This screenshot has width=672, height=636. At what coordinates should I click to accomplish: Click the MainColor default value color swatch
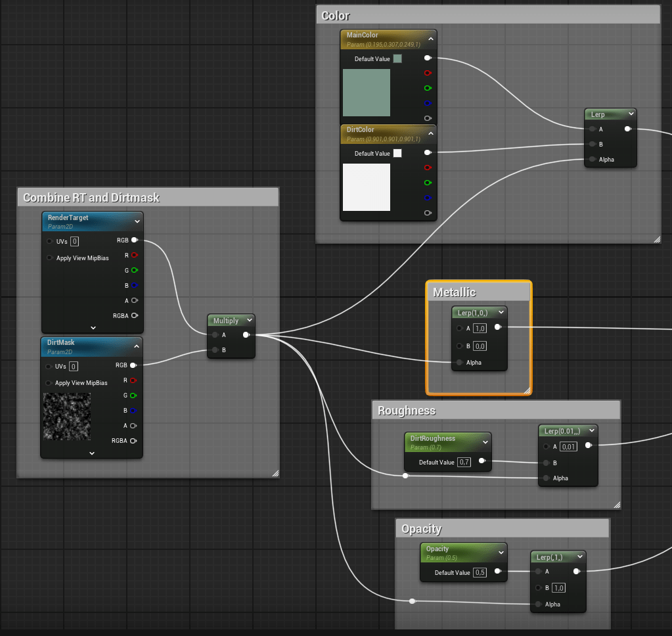click(x=397, y=58)
